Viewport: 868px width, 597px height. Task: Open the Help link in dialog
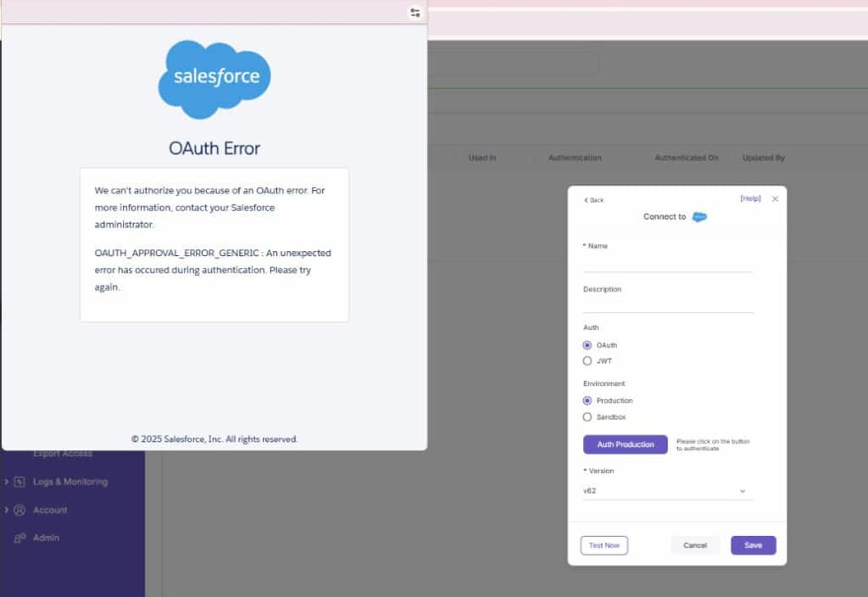tap(750, 198)
